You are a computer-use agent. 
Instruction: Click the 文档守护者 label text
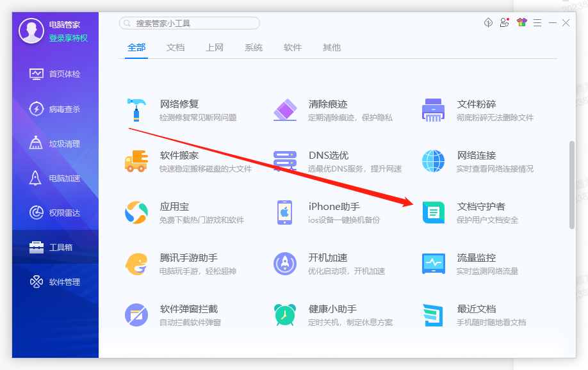481,207
